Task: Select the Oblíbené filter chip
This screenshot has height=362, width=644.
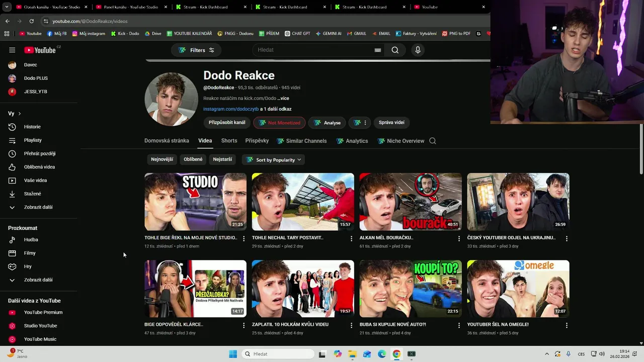Action: tap(193, 159)
